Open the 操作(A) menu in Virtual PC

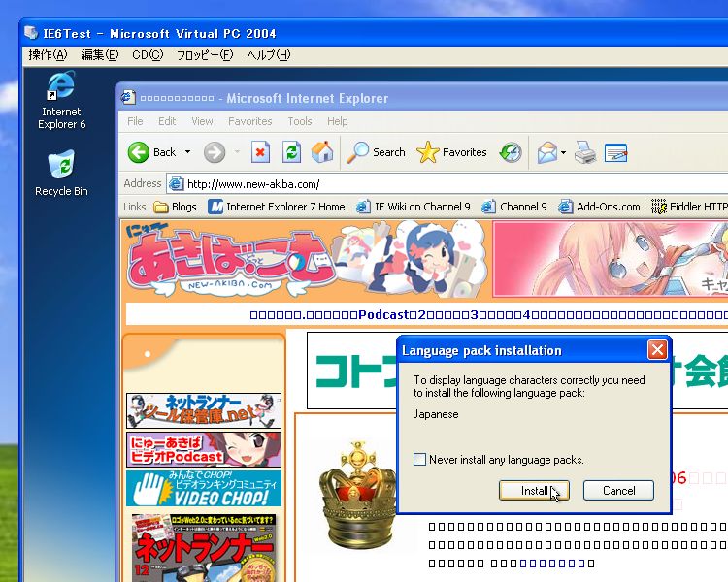tap(48, 55)
